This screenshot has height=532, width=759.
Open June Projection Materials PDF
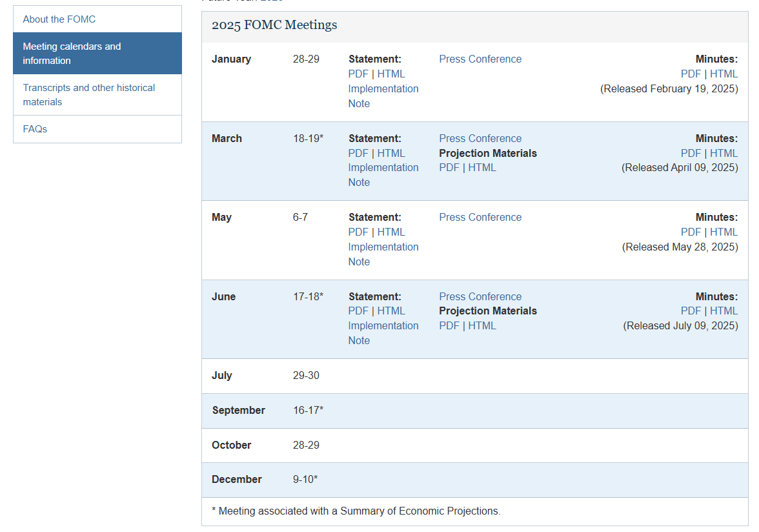(x=449, y=326)
